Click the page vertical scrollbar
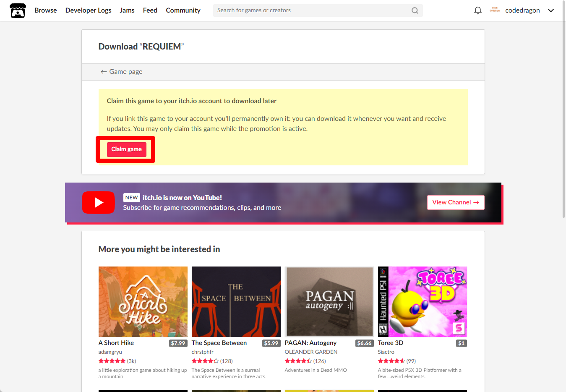The image size is (566, 392). click(563, 109)
